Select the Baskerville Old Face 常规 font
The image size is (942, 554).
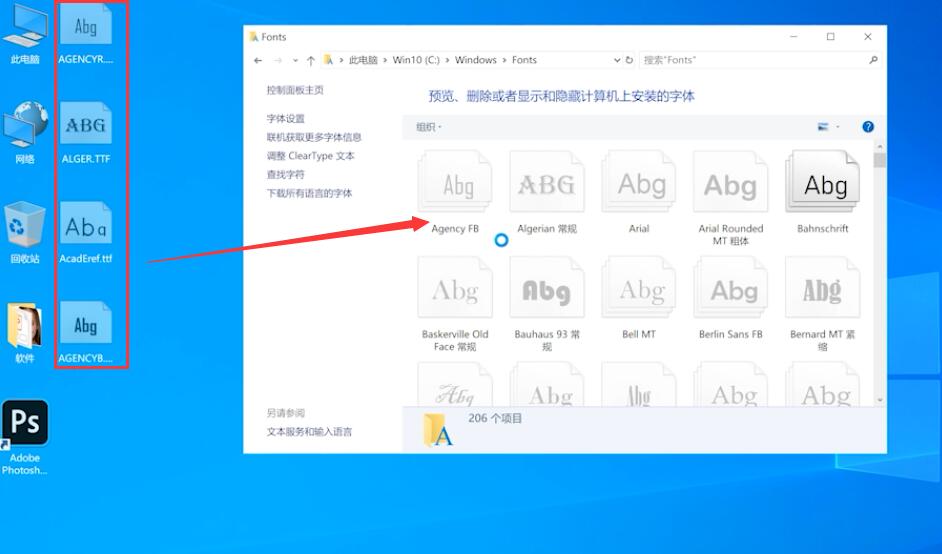[455, 304]
